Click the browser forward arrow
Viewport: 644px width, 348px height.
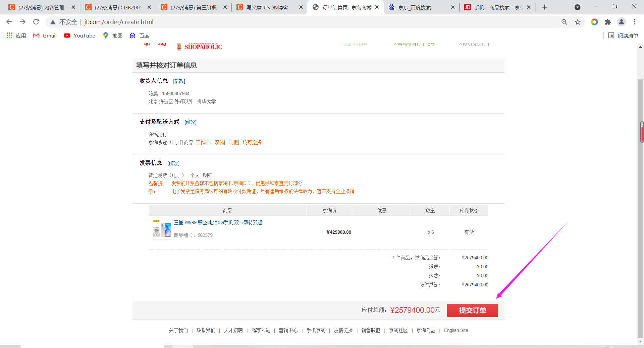click(x=22, y=22)
